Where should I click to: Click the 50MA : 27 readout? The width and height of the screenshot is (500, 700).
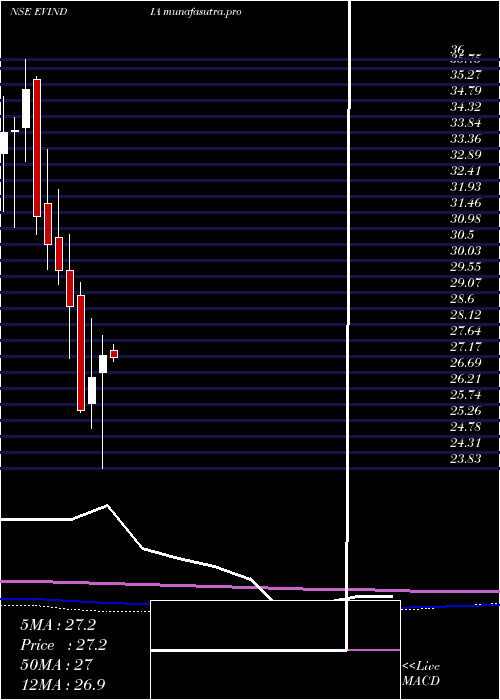pos(56,665)
